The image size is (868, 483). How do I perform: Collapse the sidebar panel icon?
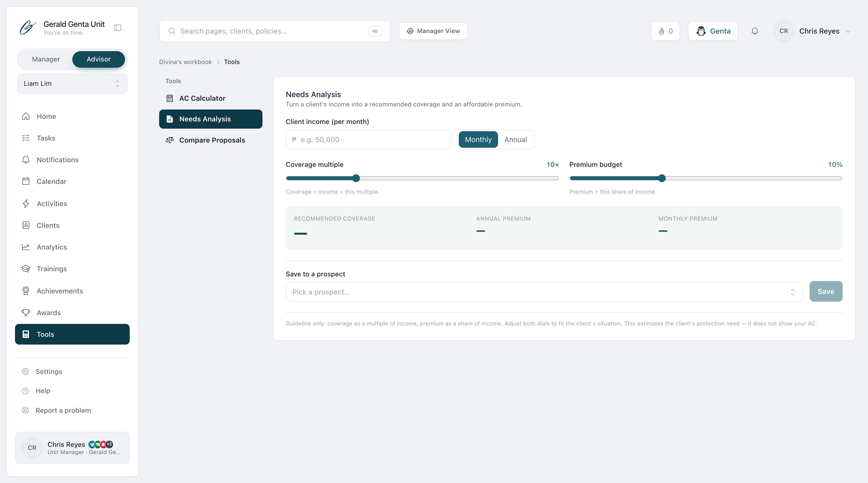click(118, 28)
